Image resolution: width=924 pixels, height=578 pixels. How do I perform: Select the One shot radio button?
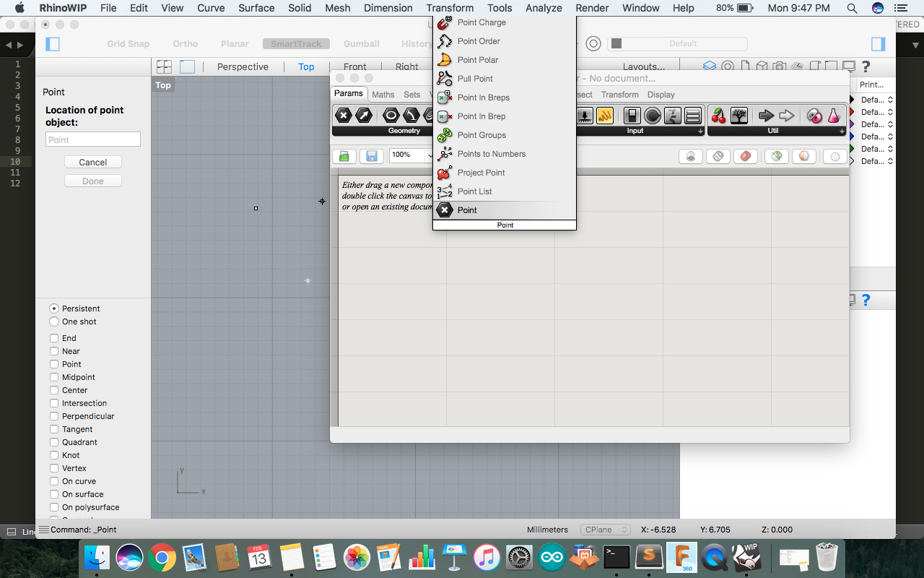pos(54,322)
